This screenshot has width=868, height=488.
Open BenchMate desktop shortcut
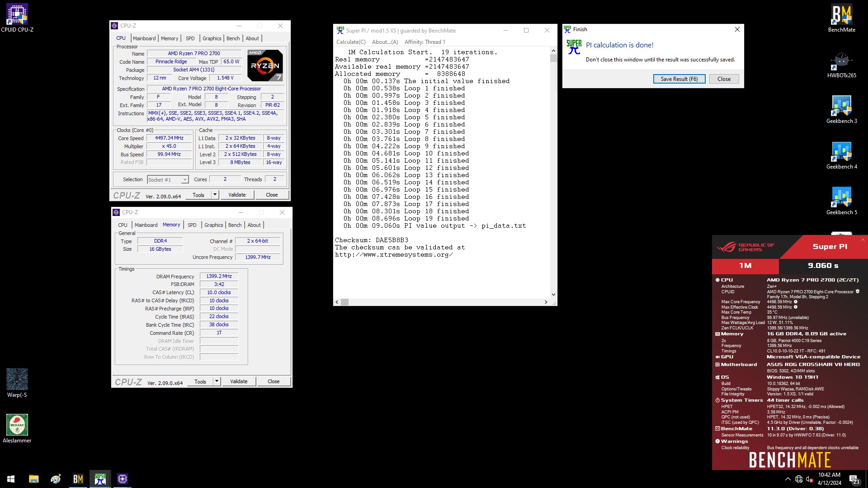(x=841, y=18)
